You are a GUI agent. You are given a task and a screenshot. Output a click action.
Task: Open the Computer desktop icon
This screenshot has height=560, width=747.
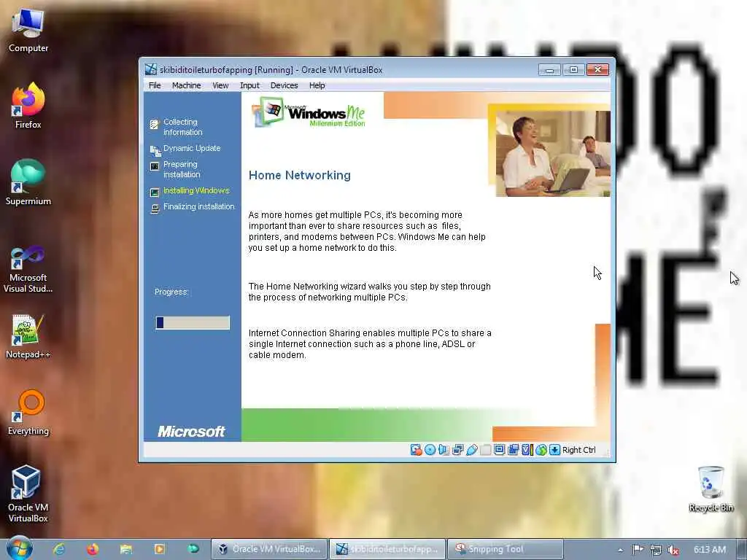28,31
